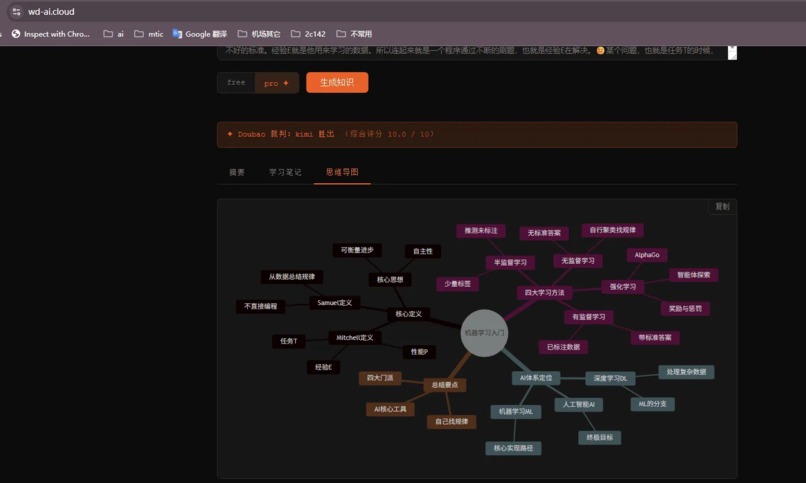Select the Samuel定义 node
The height and width of the screenshot is (483, 806).
click(x=335, y=303)
